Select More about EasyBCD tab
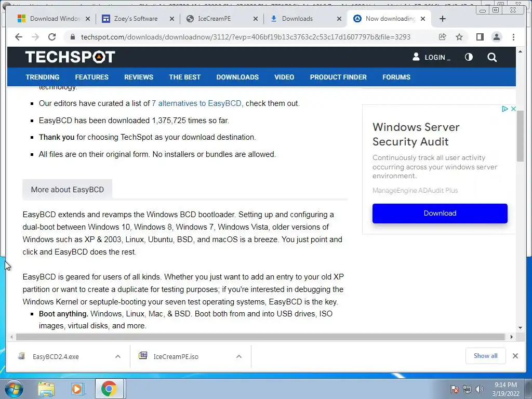532x399 pixels. tap(67, 189)
